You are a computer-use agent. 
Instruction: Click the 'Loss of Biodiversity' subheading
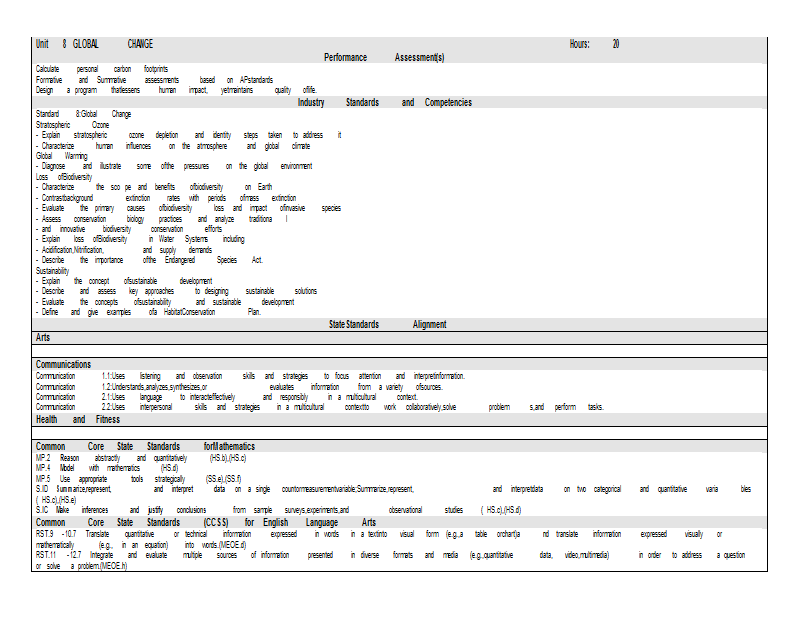(64, 177)
